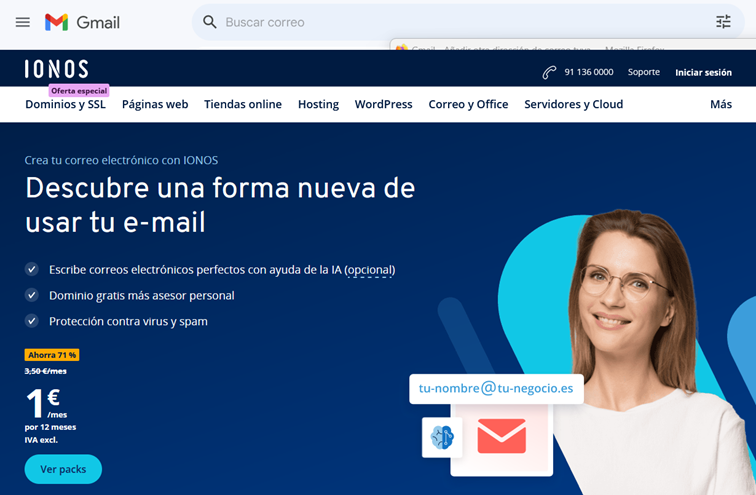Call number 91 136 0000 link
This screenshot has height=495, width=756.
[589, 72]
